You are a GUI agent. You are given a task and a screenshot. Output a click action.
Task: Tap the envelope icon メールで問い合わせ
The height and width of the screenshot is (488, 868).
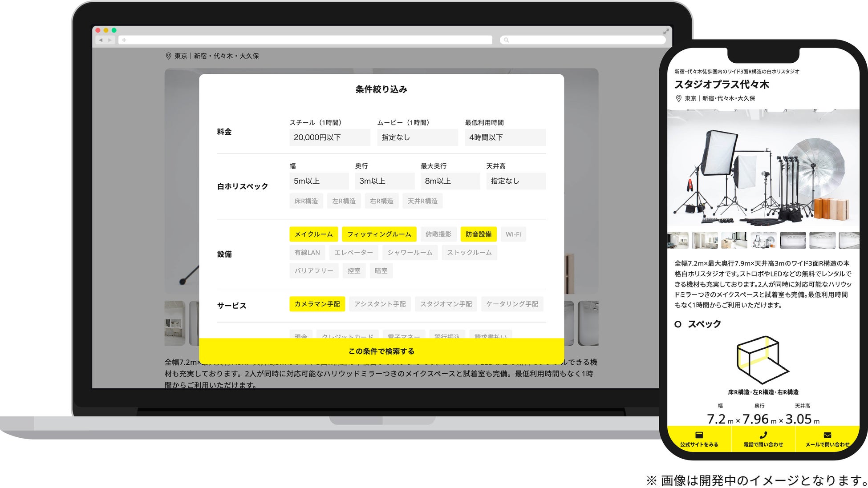827,435
